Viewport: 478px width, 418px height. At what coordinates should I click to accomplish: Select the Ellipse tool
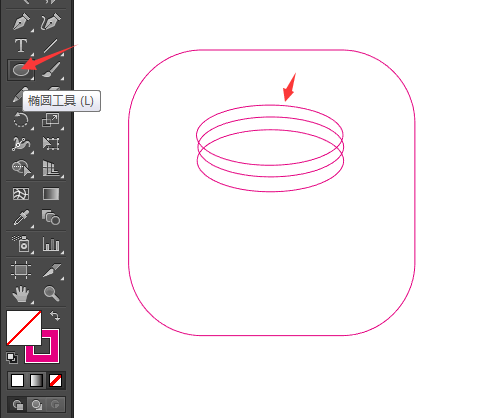pyautogui.click(x=21, y=70)
